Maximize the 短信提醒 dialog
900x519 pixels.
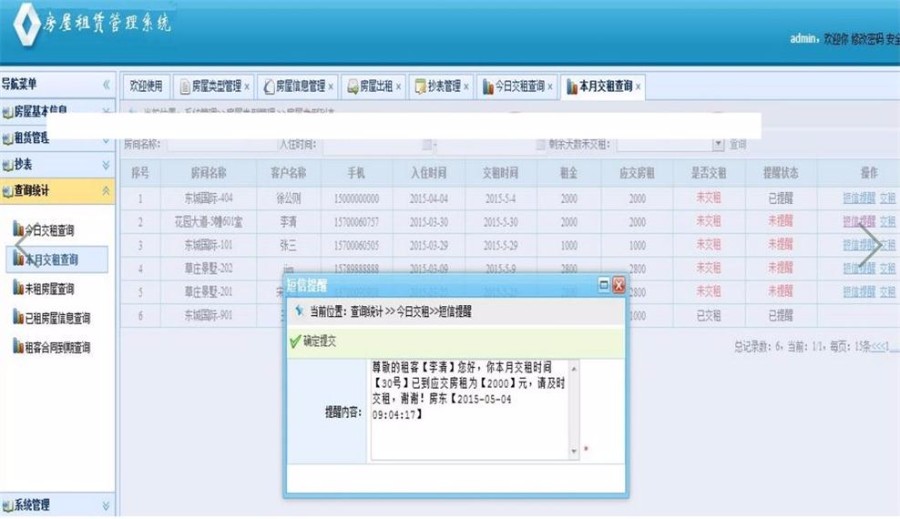pyautogui.click(x=603, y=284)
